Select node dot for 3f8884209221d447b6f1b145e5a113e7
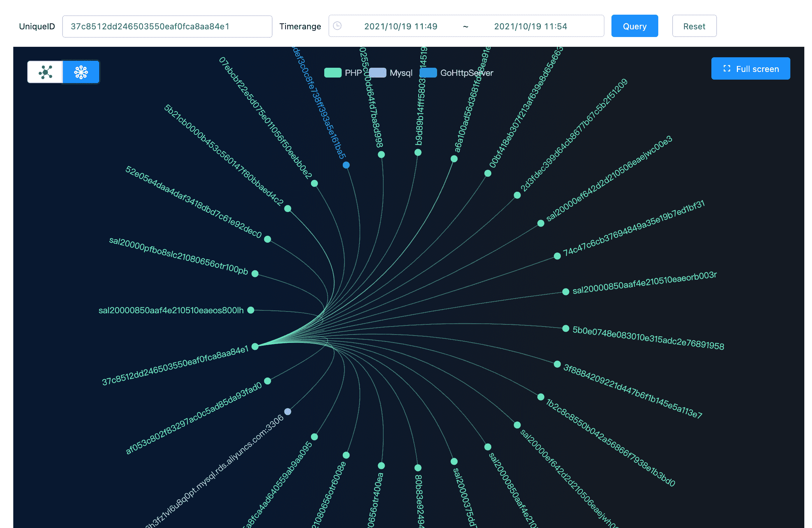Viewport: 812px width, 528px height. (x=557, y=364)
